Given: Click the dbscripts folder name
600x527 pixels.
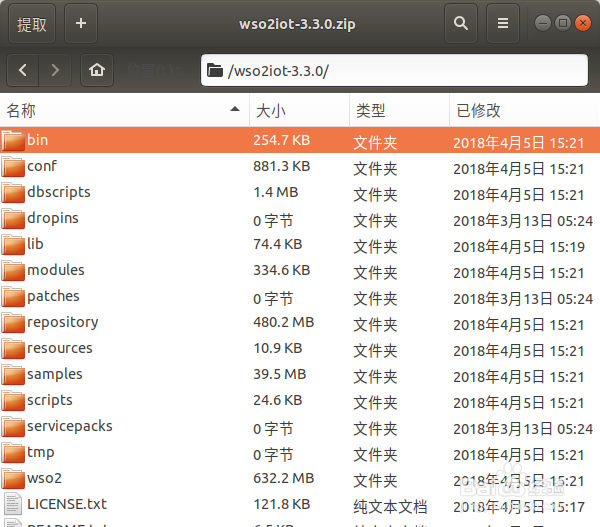Looking at the screenshot, I should [59, 193].
